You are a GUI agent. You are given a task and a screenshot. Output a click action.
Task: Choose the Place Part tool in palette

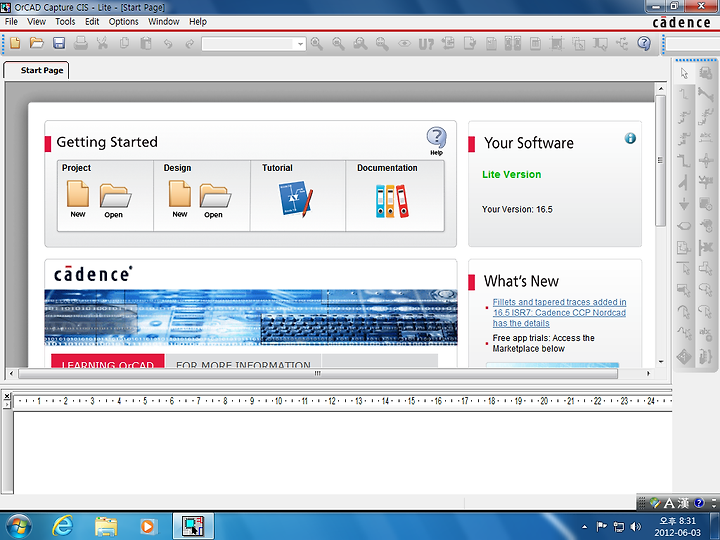(706, 73)
